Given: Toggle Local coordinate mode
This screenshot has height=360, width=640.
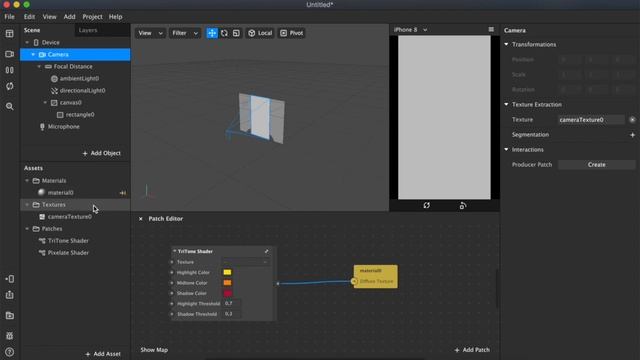Looking at the screenshot, I should pyautogui.click(x=260, y=33).
